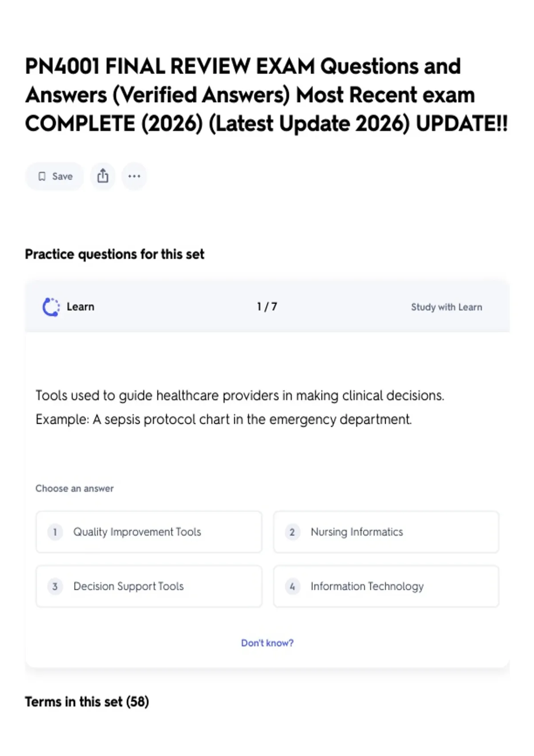Click the number 2 answer badge
Screen dimensions: 534x756
[292, 532]
